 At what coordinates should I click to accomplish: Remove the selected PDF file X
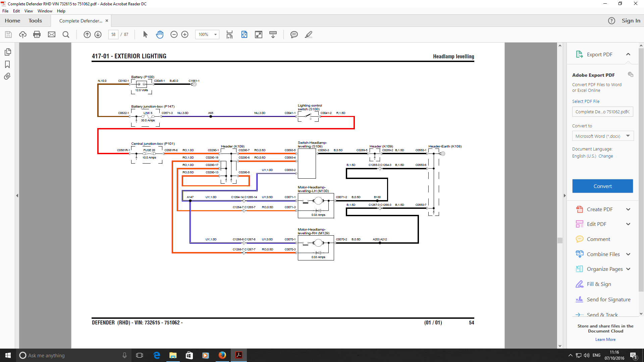coord(628,112)
